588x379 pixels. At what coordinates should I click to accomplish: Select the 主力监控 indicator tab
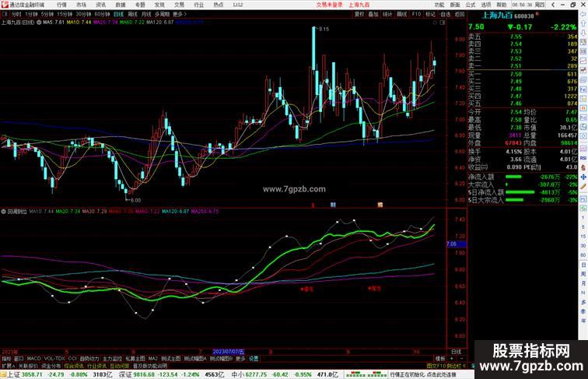coord(112,358)
